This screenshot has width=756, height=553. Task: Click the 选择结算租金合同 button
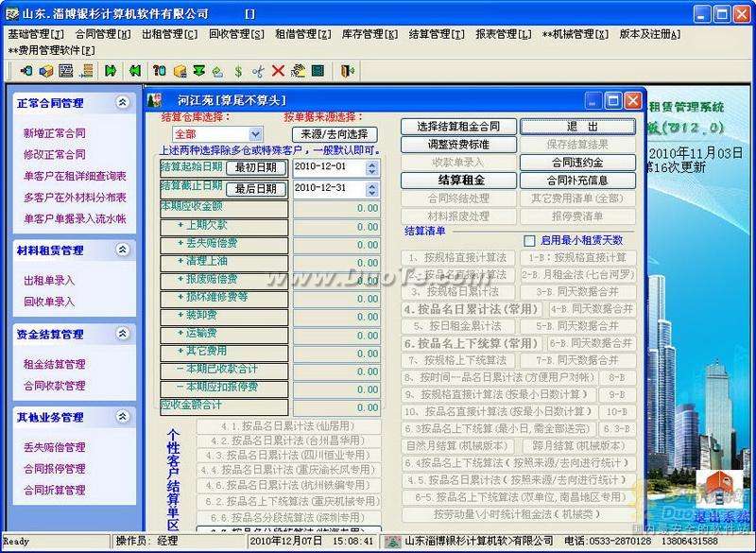(458, 127)
